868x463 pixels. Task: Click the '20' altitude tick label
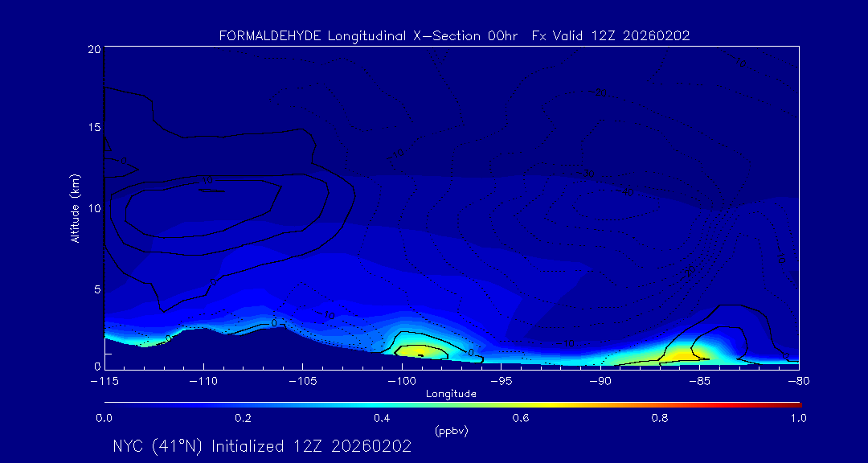coord(93,49)
